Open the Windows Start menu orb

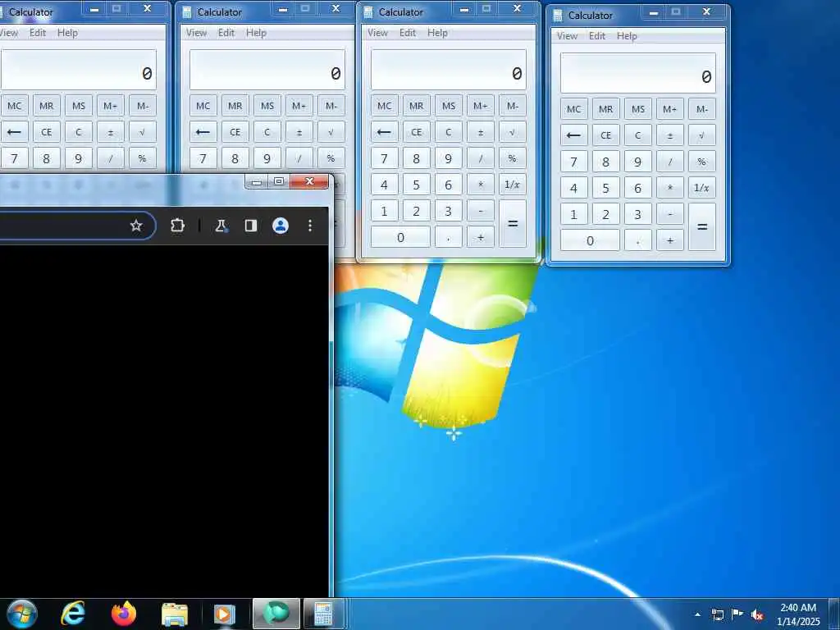[22, 614]
